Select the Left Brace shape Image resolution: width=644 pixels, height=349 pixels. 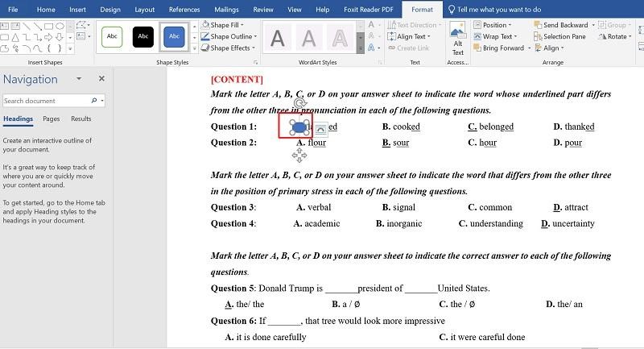click(x=49, y=48)
